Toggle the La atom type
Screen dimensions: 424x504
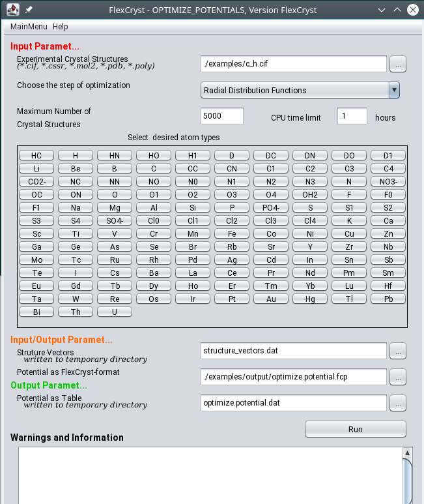click(x=193, y=273)
